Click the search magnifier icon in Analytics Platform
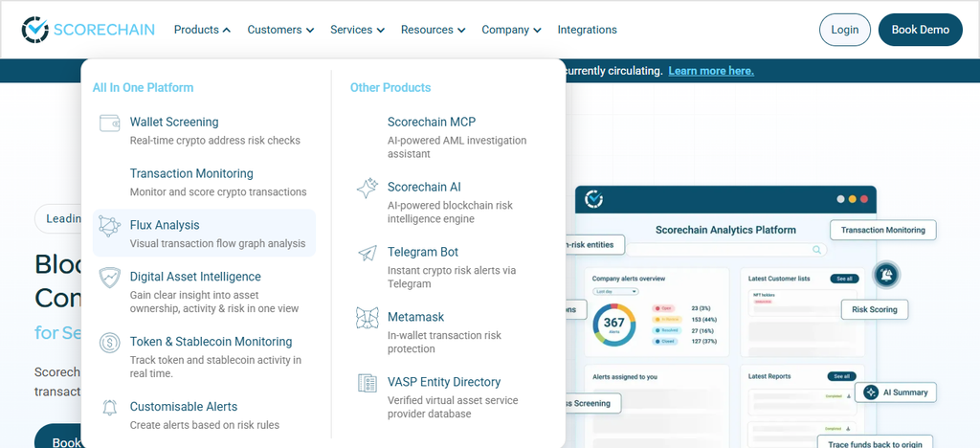Screen dimensions: 980x448 [816, 250]
